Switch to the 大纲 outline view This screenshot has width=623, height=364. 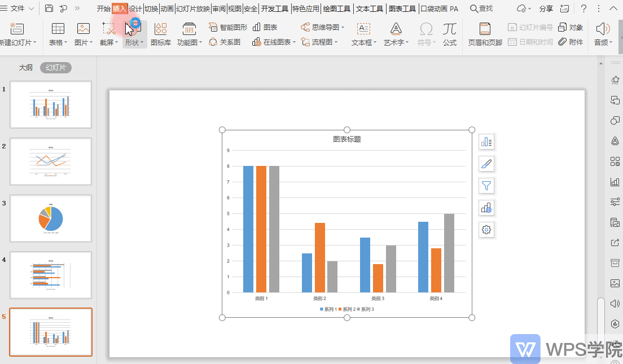pos(26,68)
